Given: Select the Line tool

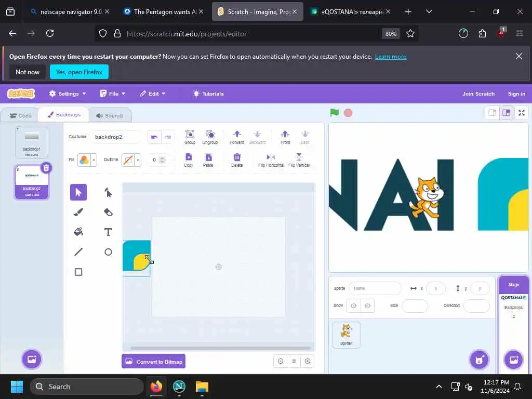Looking at the screenshot, I should 78,252.
